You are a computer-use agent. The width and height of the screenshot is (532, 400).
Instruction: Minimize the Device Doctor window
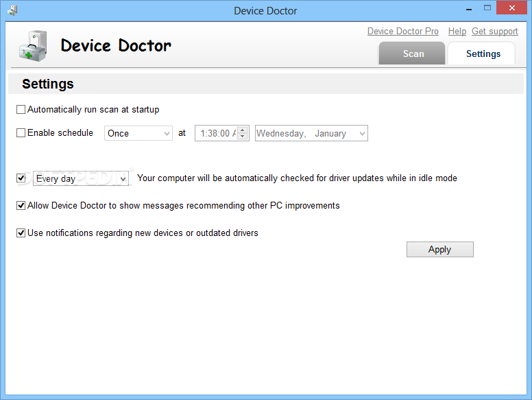click(469, 9)
